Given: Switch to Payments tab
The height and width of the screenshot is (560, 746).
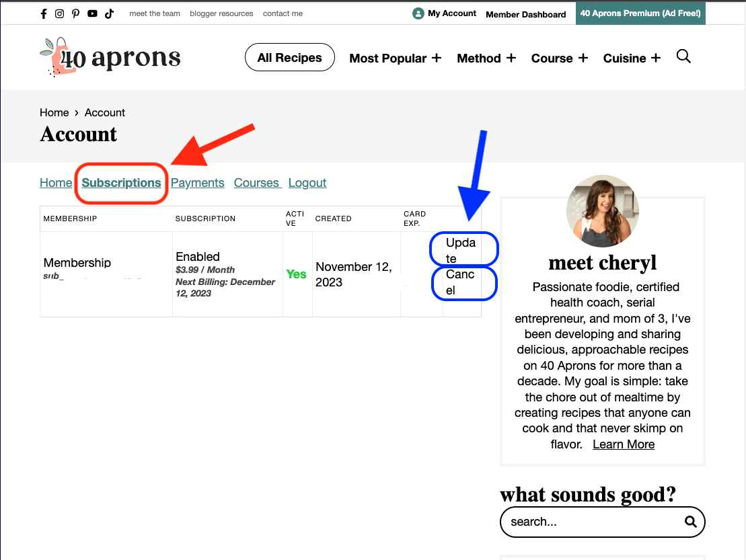Looking at the screenshot, I should pos(198,183).
